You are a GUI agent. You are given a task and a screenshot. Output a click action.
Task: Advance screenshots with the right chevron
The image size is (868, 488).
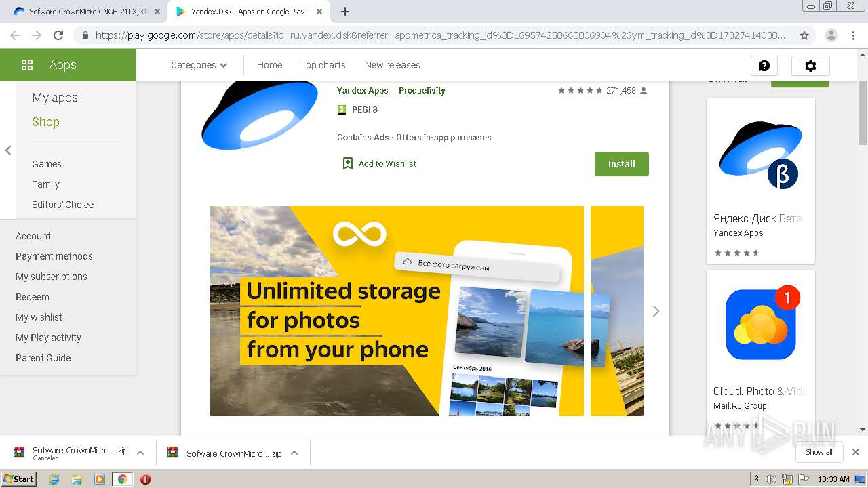pyautogui.click(x=656, y=311)
